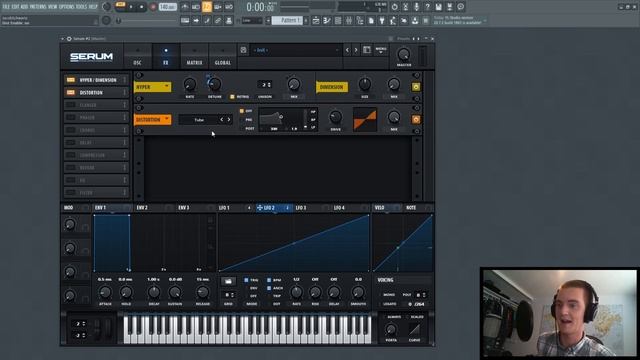Select previous distortion type arrow

point(222,120)
